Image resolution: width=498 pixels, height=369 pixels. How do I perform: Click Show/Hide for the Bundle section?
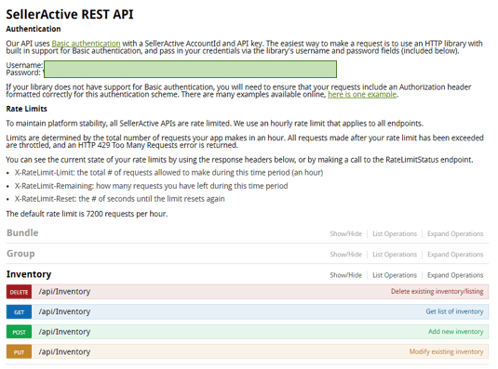pyautogui.click(x=346, y=234)
